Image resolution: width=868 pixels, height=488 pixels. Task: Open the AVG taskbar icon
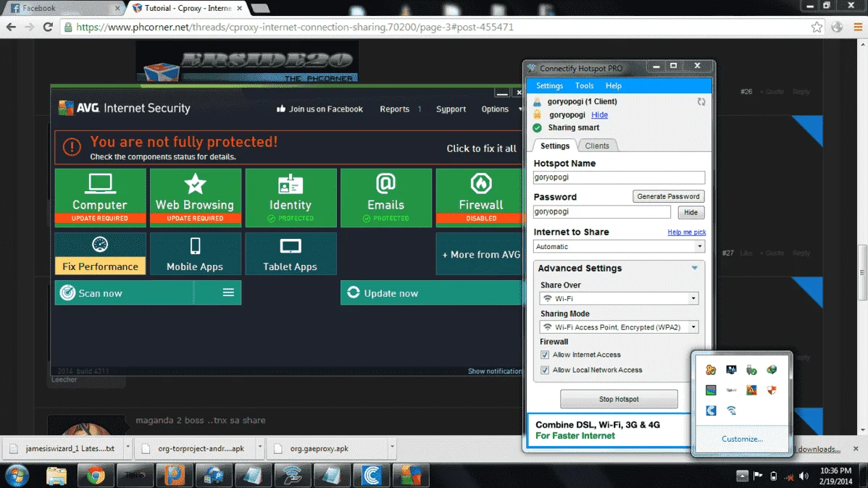(x=411, y=476)
